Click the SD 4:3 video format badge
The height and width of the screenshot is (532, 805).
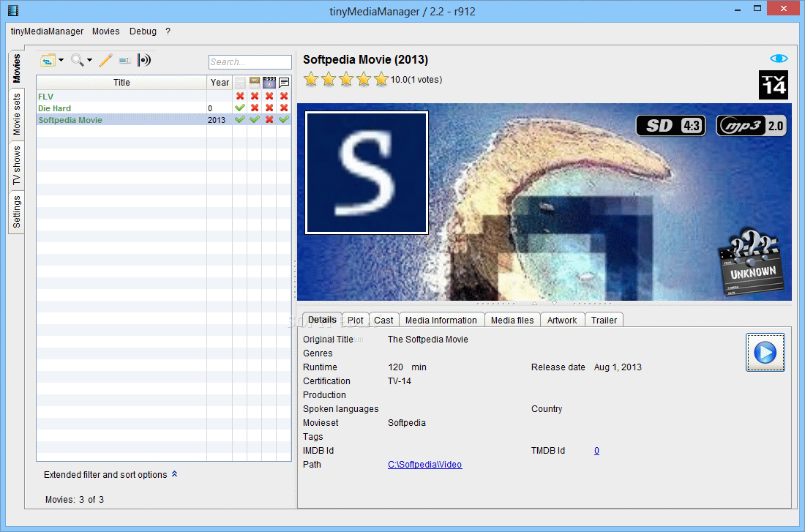tap(671, 125)
